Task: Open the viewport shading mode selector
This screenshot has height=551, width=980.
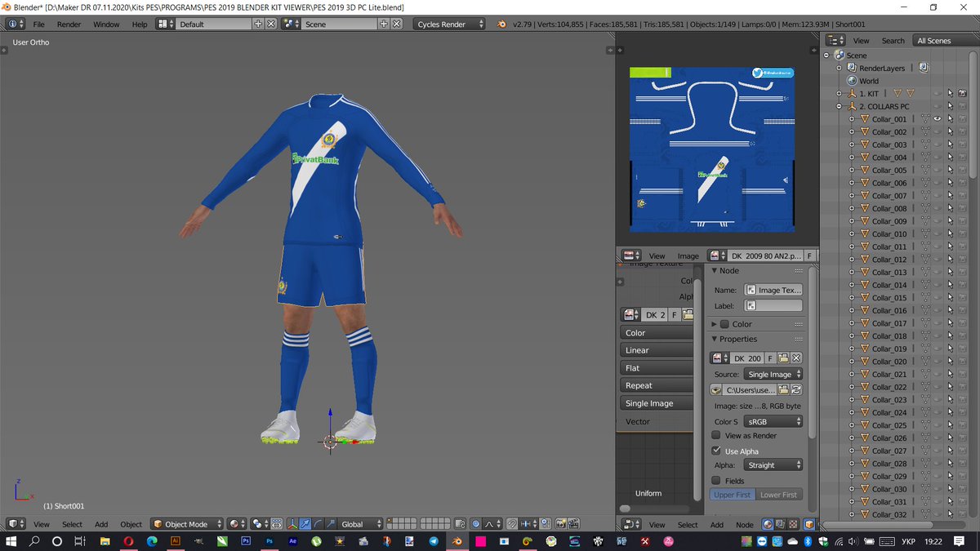Action: pos(238,524)
